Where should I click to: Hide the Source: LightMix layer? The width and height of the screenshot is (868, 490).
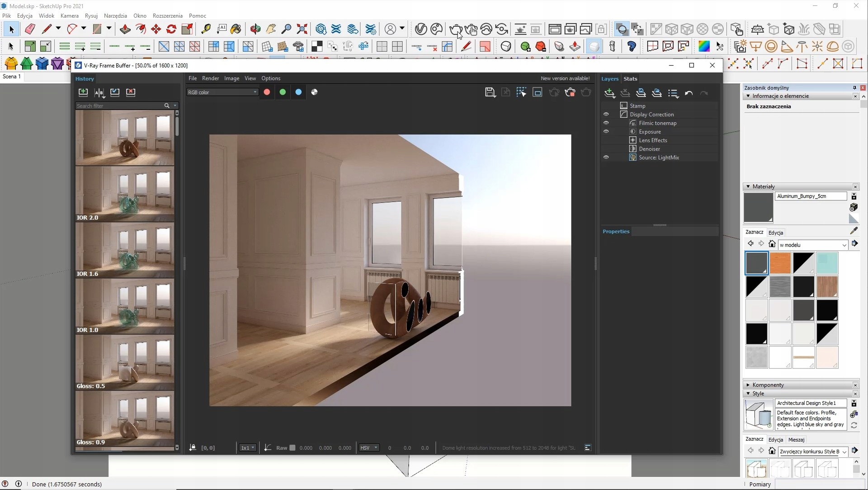tap(606, 157)
